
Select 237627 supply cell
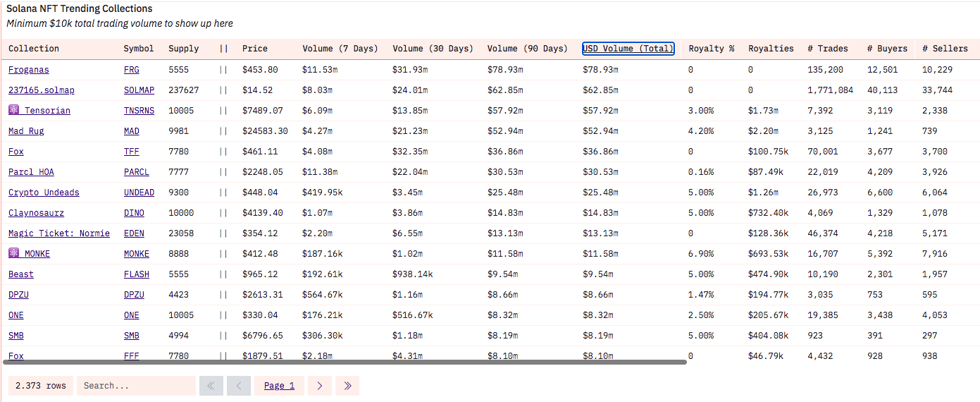click(184, 90)
